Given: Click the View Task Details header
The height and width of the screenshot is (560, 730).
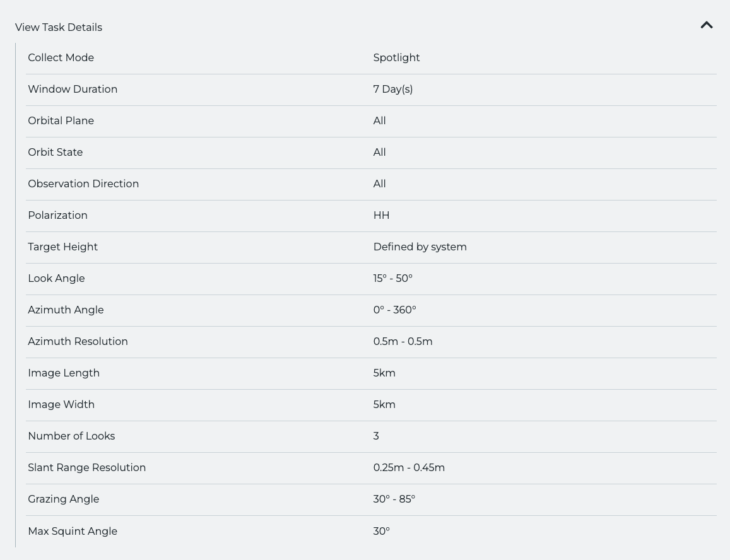Looking at the screenshot, I should (59, 28).
